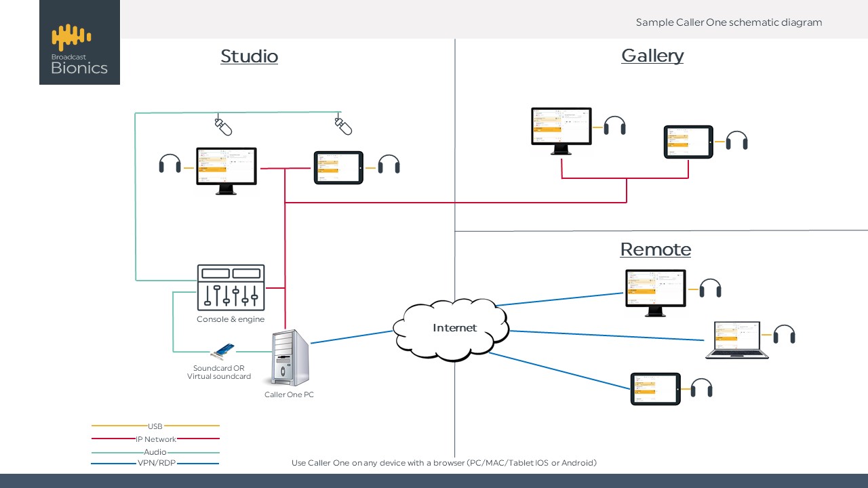This screenshot has height=488, width=868.
Task: Click the Console & engine mixer icon
Action: 231,287
